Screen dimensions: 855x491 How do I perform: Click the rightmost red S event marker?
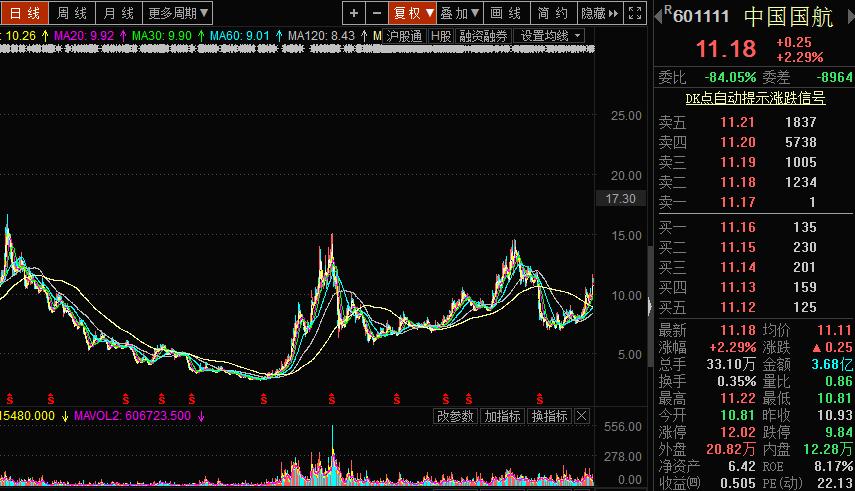coord(539,399)
